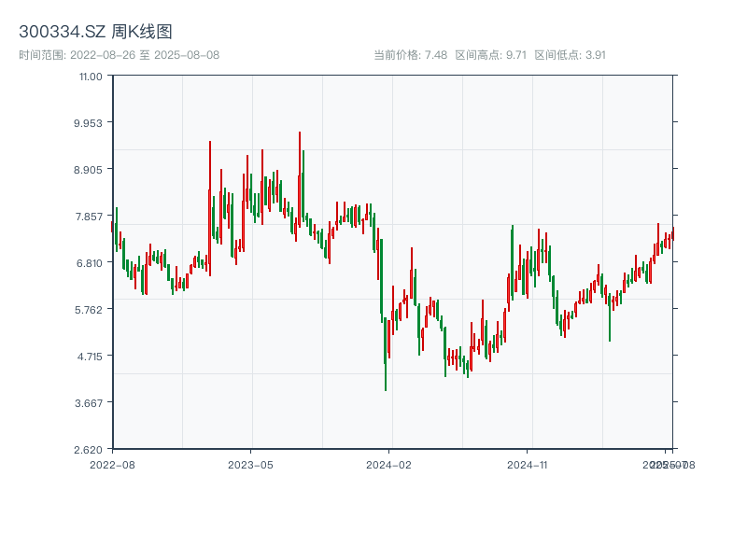Click the 9.953 y-axis label
The image size is (747, 560).
89,122
